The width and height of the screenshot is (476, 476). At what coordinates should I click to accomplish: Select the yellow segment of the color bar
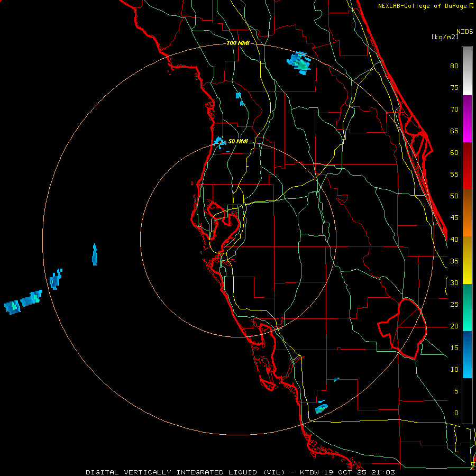(467, 260)
